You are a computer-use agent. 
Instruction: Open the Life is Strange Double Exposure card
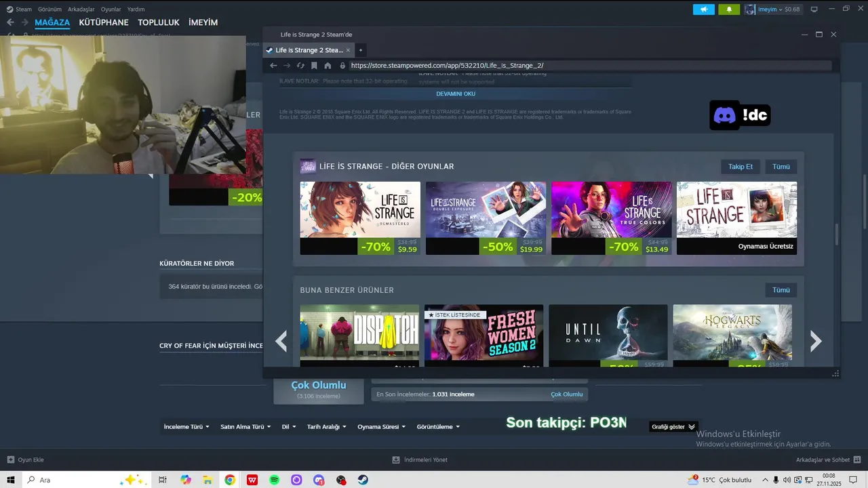486,218
